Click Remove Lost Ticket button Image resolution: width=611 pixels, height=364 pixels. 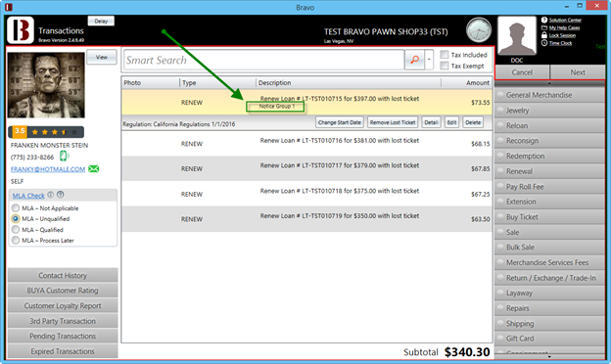393,122
